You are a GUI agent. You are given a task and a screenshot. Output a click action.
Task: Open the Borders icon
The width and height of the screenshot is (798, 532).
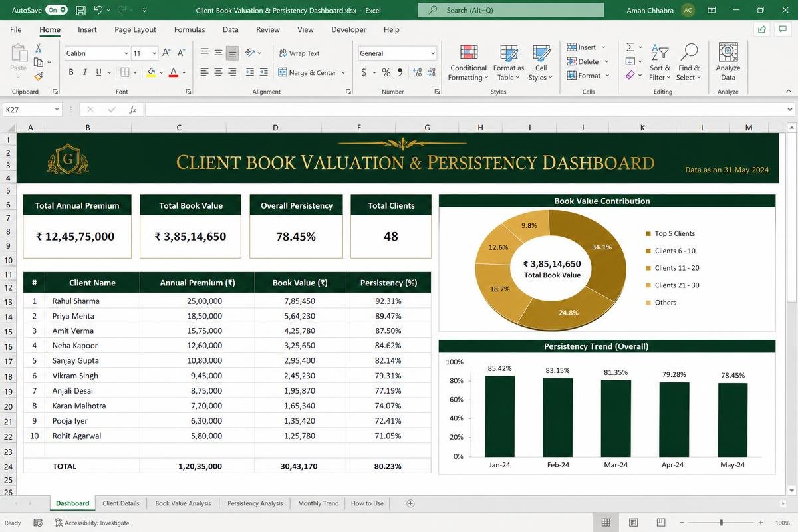point(124,72)
